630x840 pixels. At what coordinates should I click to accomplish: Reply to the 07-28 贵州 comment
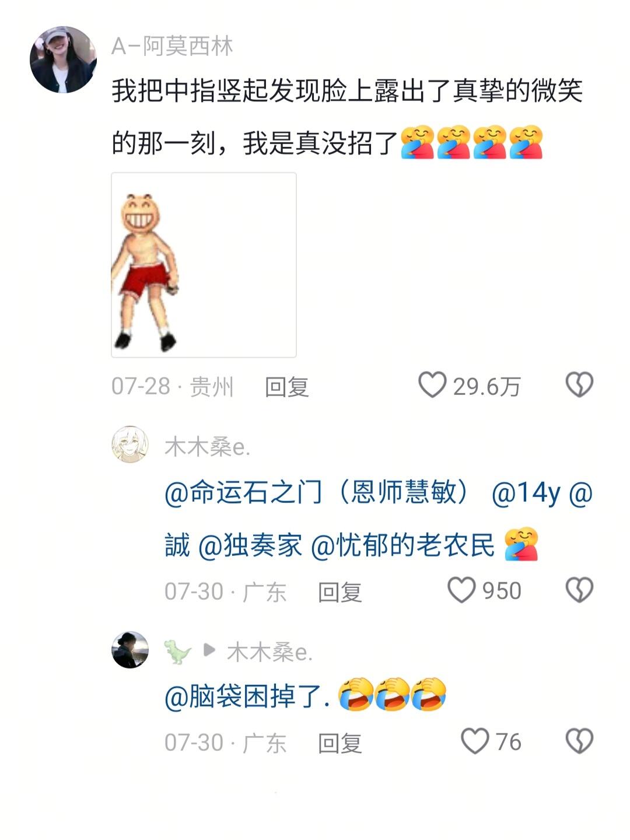(x=286, y=386)
